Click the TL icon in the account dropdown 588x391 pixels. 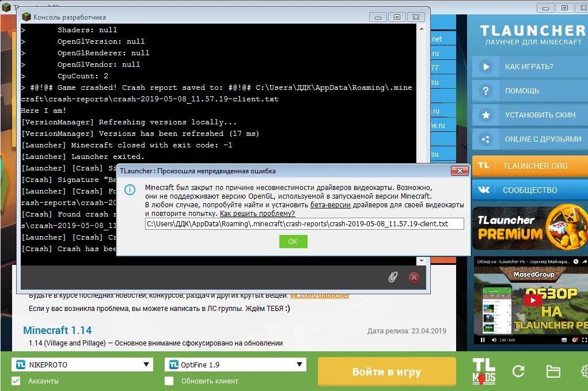pos(21,365)
